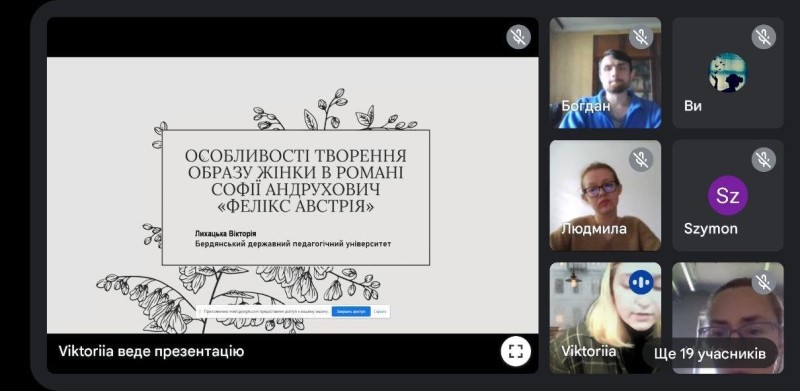Select Szymon's purple Sz avatar
800x391 pixels.
click(x=728, y=196)
